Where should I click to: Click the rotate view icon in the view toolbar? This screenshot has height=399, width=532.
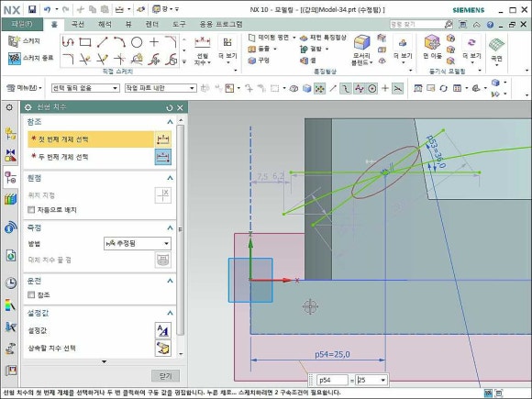point(443,89)
